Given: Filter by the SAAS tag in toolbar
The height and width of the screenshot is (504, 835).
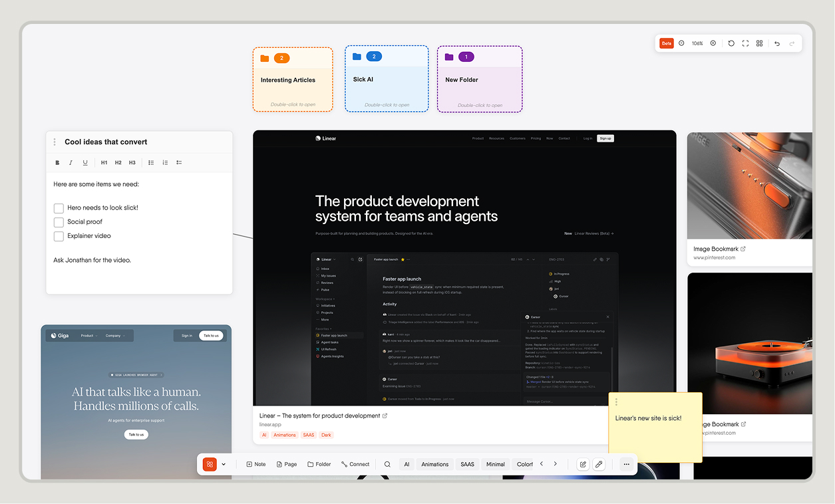Looking at the screenshot, I should (x=468, y=464).
